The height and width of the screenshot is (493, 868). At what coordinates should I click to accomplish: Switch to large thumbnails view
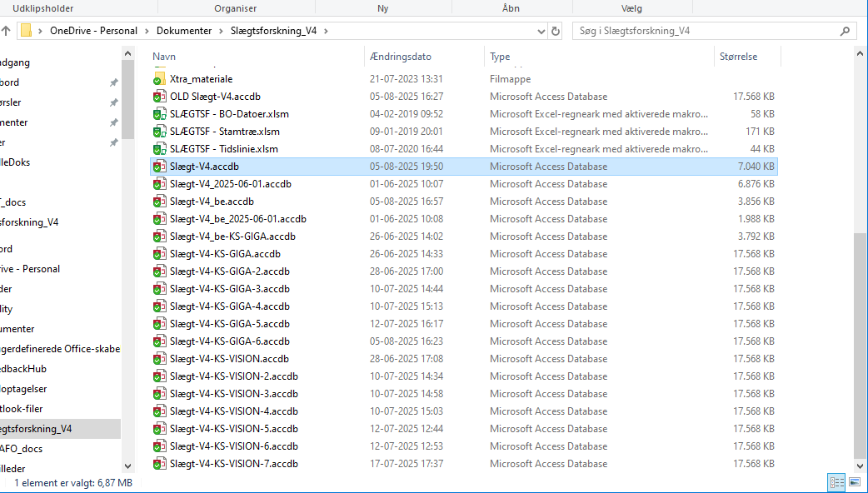855,482
